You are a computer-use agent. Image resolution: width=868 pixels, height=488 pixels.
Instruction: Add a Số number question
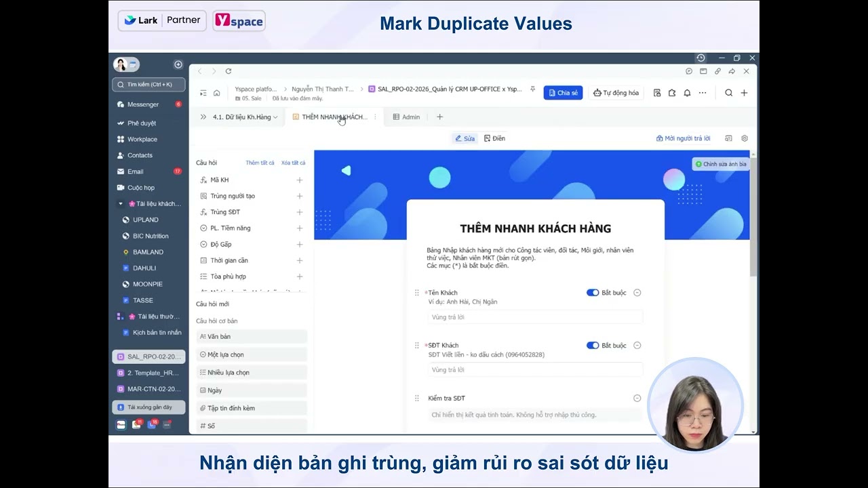252,426
